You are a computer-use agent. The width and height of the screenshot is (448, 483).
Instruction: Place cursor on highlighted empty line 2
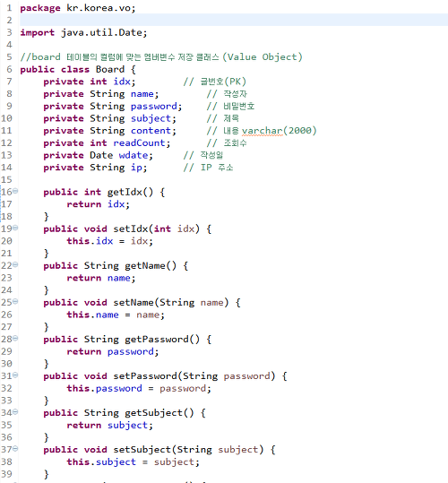(234, 20)
